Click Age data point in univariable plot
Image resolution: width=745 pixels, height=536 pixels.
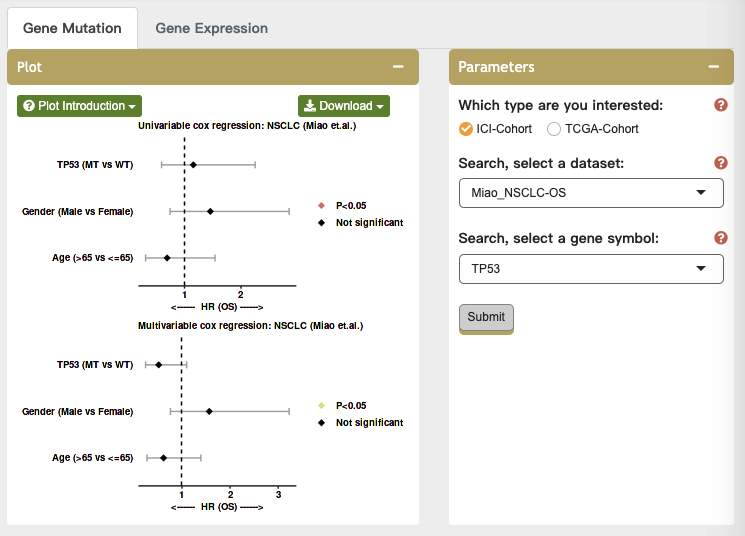[x=167, y=258]
